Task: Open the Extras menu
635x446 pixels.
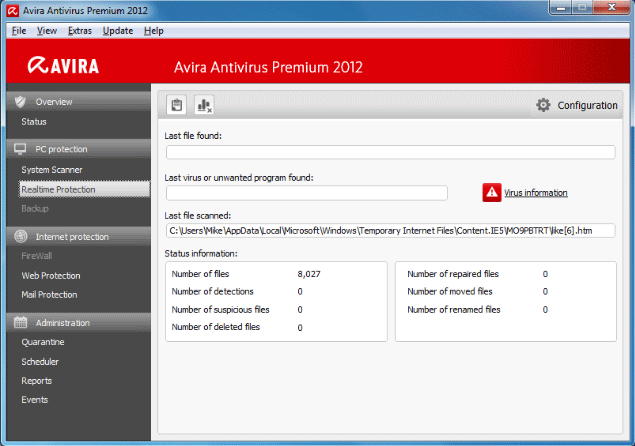Action: point(80,31)
